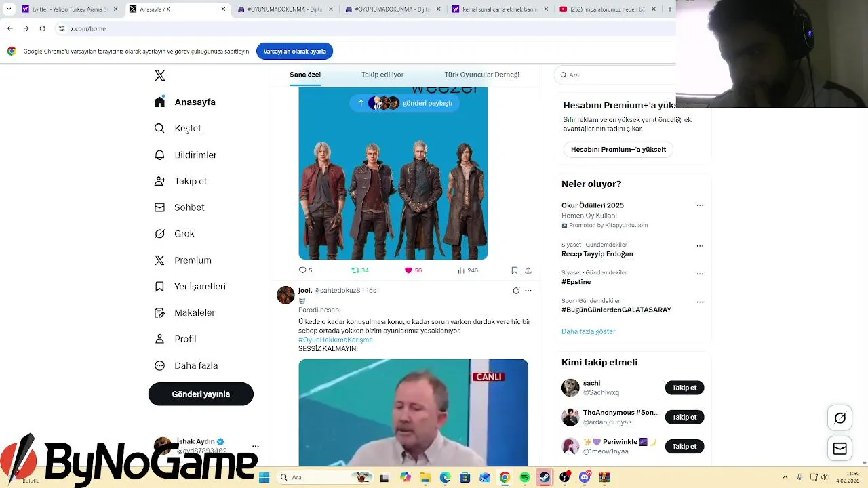Open Takip et in the sidebar
Viewport: 868px width, 488px height.
[180, 181]
